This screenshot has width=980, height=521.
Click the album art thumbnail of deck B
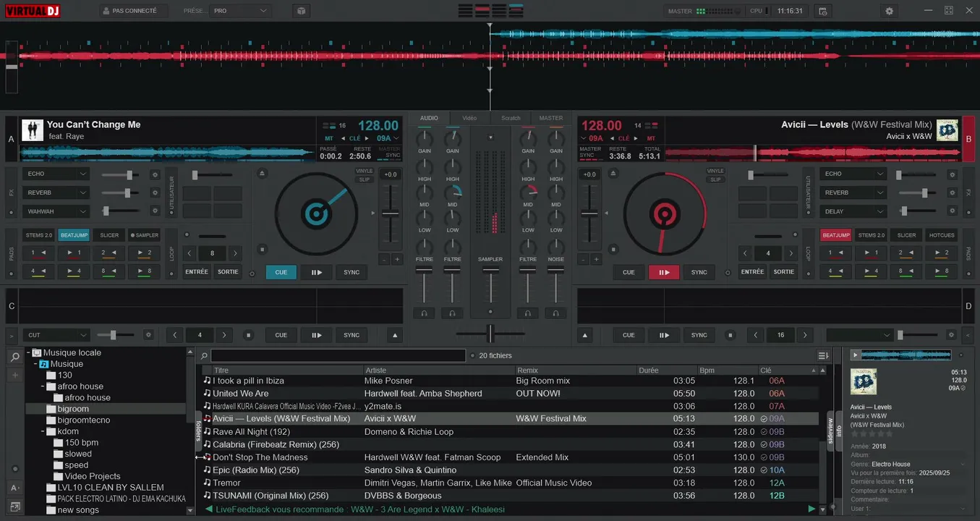tap(947, 130)
